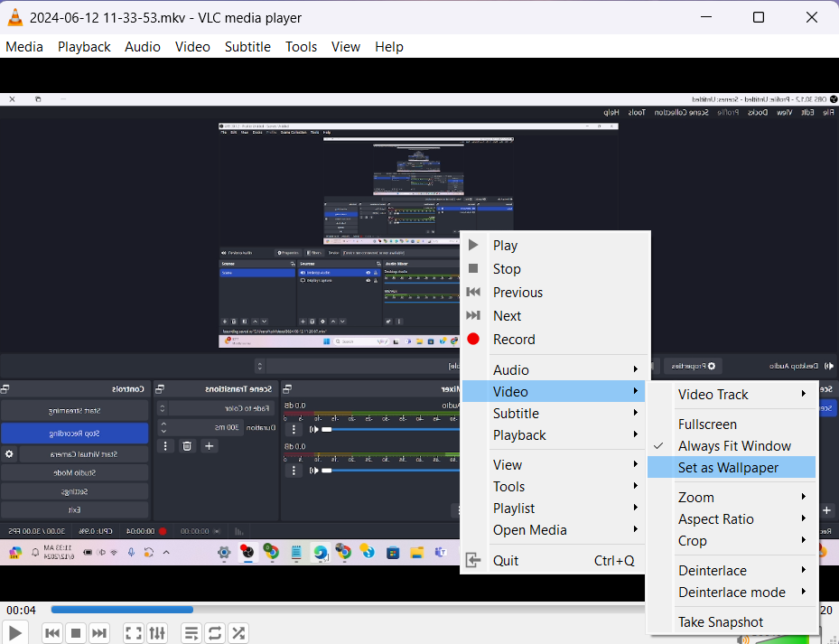839x644 pixels.
Task: Enable shuffle/random playback icon
Action: point(238,633)
